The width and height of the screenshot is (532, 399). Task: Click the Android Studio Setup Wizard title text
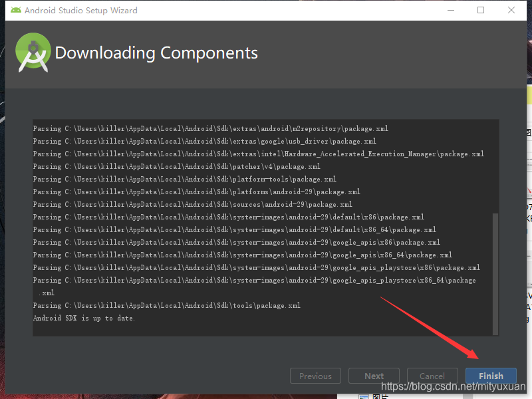click(x=82, y=10)
